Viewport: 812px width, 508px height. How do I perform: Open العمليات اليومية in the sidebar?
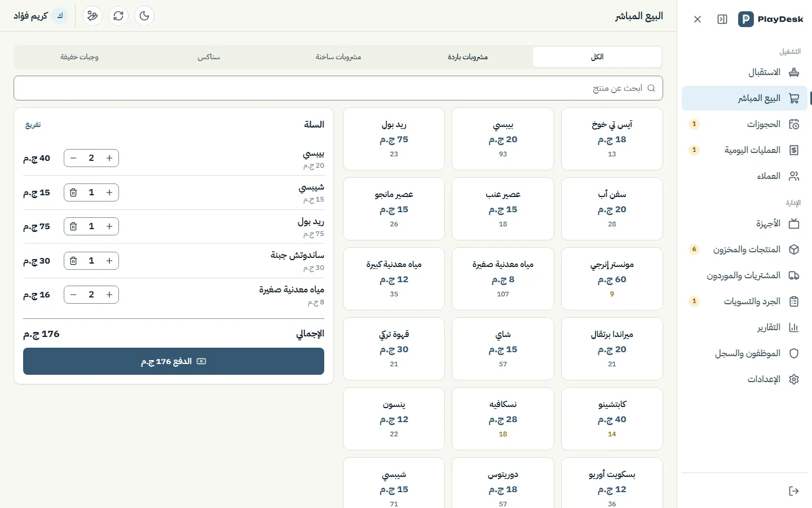pos(744,150)
